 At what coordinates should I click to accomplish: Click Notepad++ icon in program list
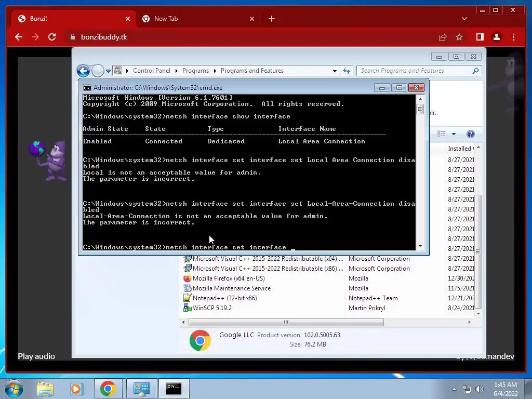[x=187, y=298]
